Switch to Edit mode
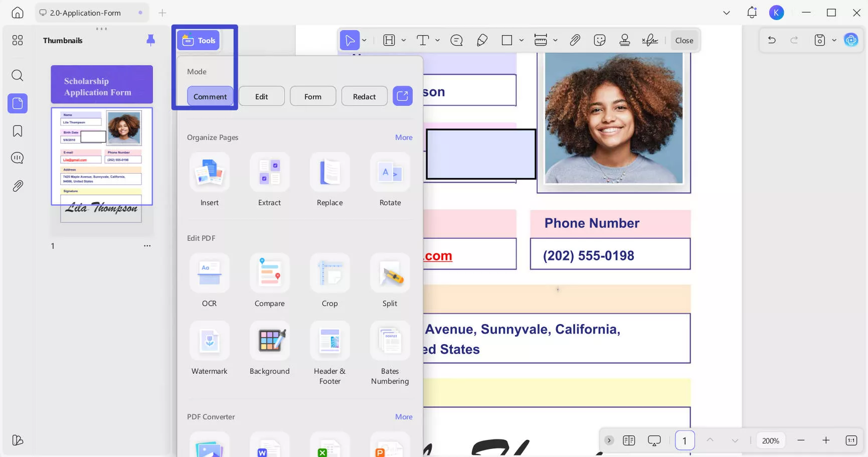This screenshot has width=868, height=457. [x=261, y=96]
